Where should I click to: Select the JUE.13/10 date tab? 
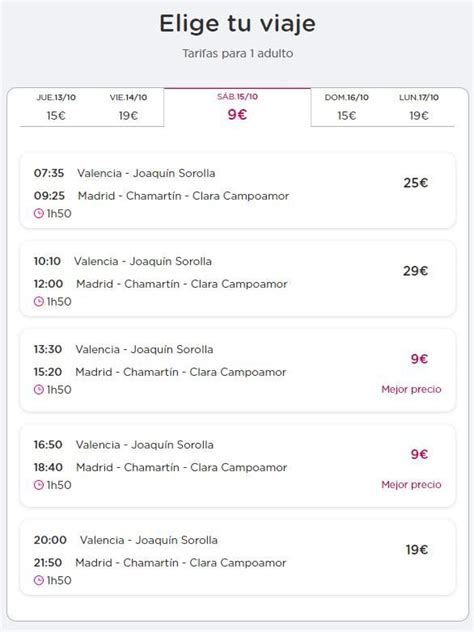(x=56, y=107)
